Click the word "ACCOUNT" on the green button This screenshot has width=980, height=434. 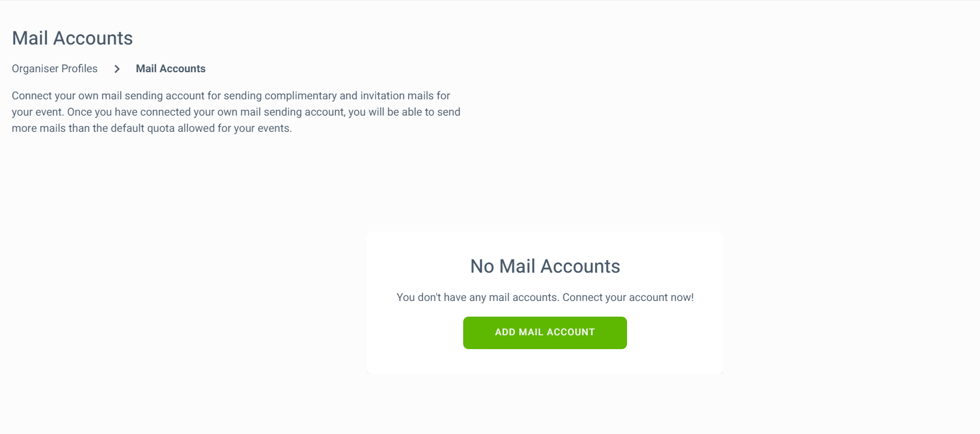pos(570,332)
